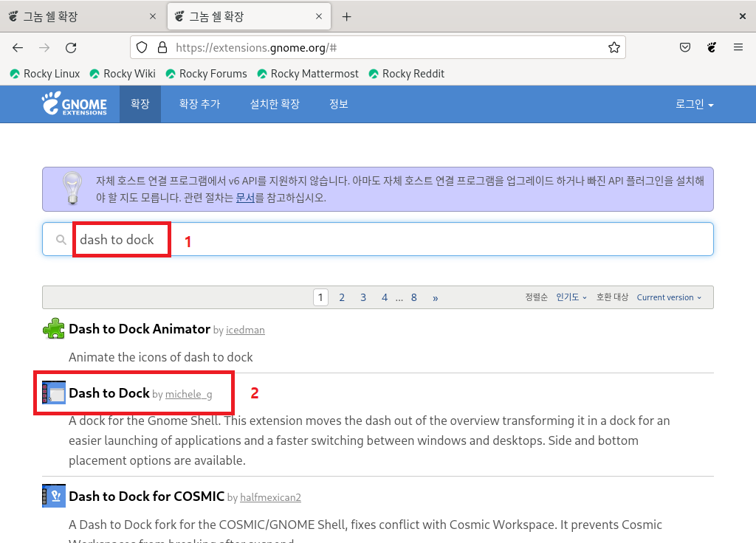The image size is (756, 543).
Task: Open author icedman profile
Action: click(245, 330)
